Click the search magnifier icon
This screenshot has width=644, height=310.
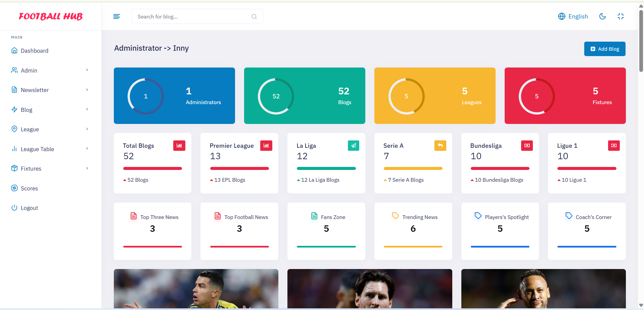(254, 17)
